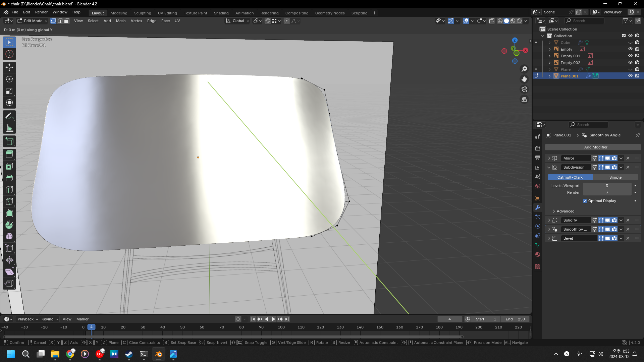Viewport: 644px width, 362px height.
Task: Open the File menu
Action: 15,12
